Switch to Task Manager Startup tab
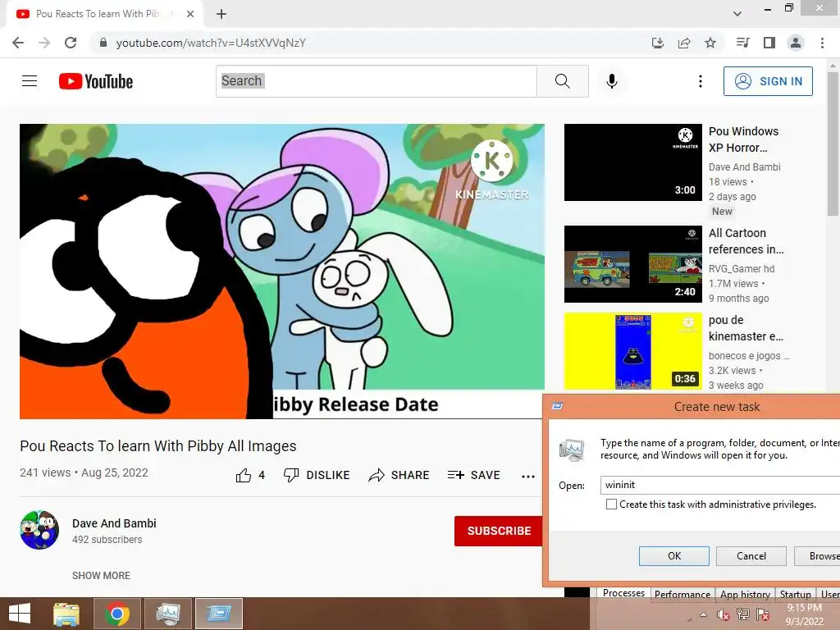Screen dimensions: 840x630 (795, 594)
